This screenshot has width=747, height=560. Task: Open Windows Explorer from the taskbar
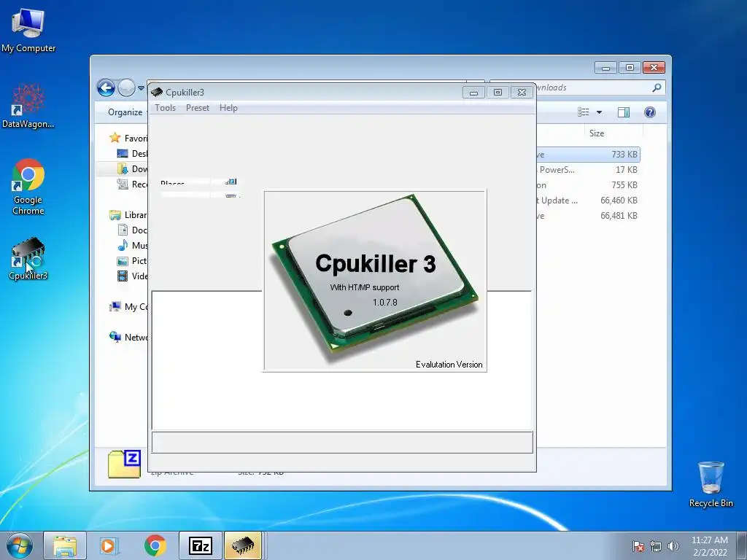tap(65, 545)
